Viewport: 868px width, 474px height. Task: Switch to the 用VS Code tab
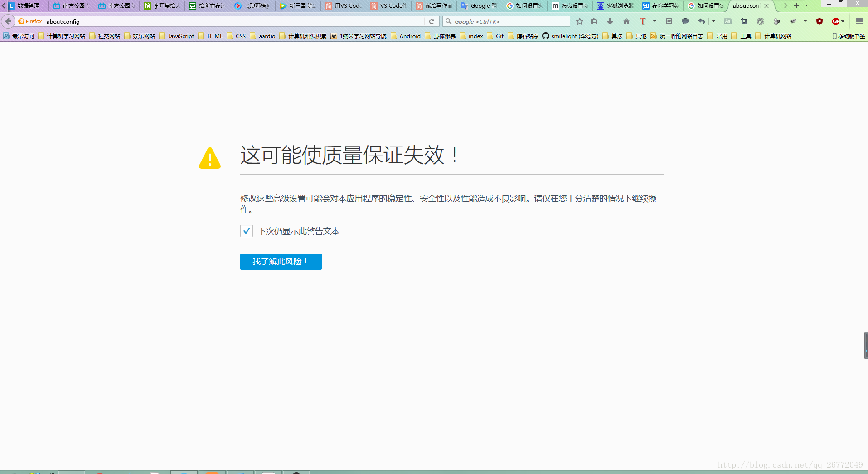(343, 6)
